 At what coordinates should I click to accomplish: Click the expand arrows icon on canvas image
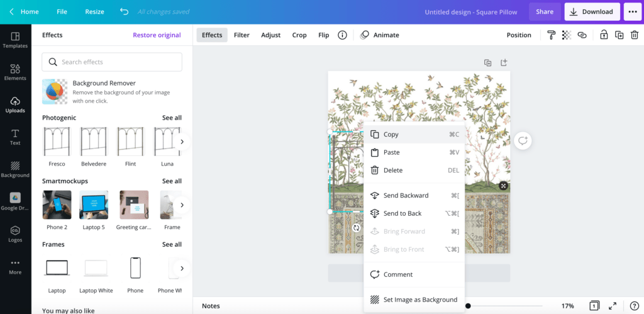pos(503,186)
